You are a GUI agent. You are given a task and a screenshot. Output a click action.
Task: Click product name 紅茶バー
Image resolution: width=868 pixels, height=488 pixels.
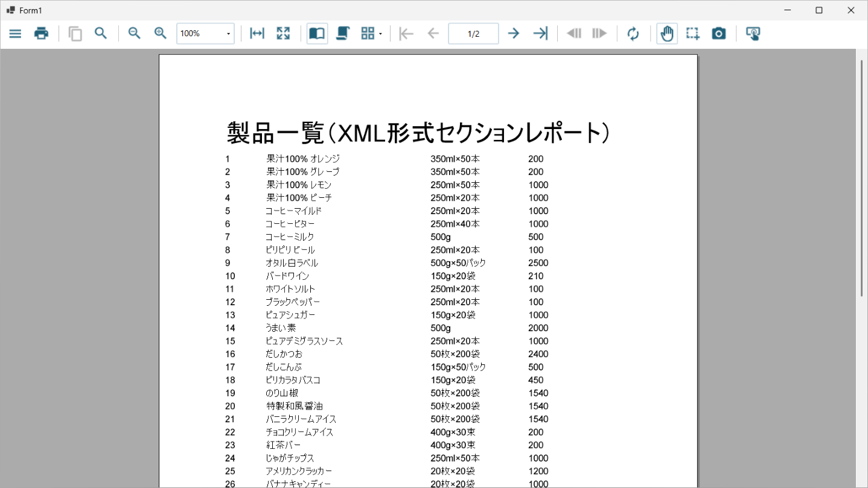click(x=283, y=445)
